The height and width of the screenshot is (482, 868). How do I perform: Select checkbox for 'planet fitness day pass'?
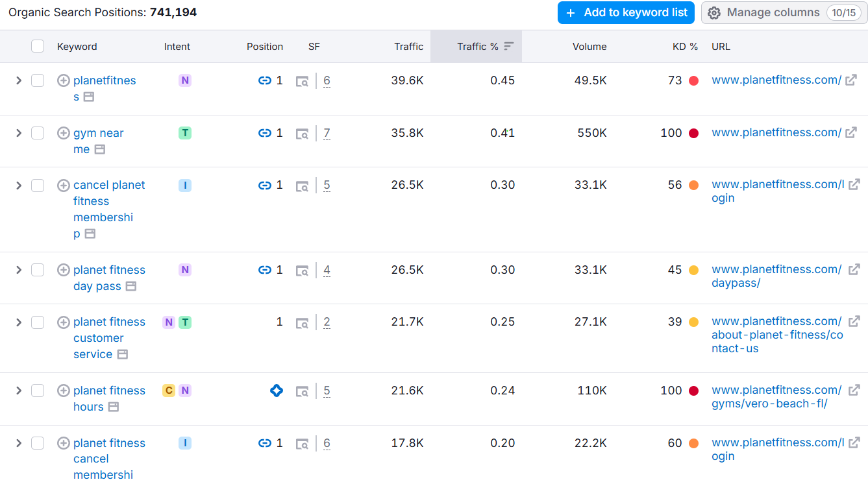pos(38,270)
